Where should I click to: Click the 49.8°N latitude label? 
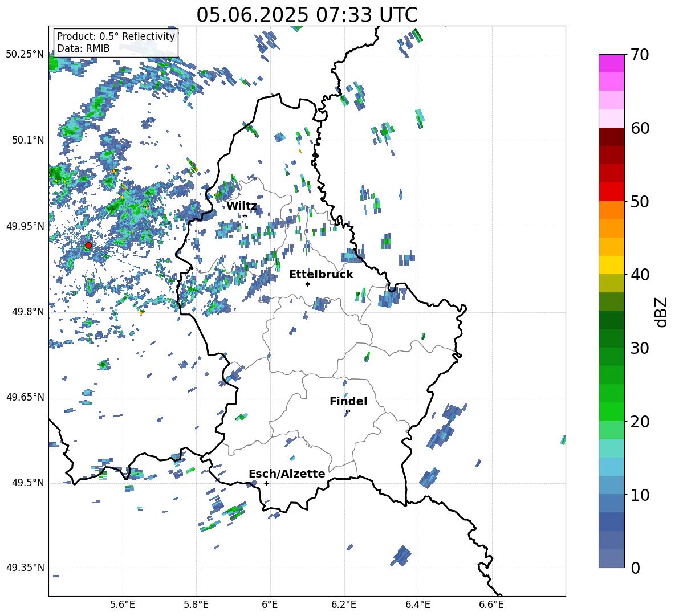tap(28, 312)
